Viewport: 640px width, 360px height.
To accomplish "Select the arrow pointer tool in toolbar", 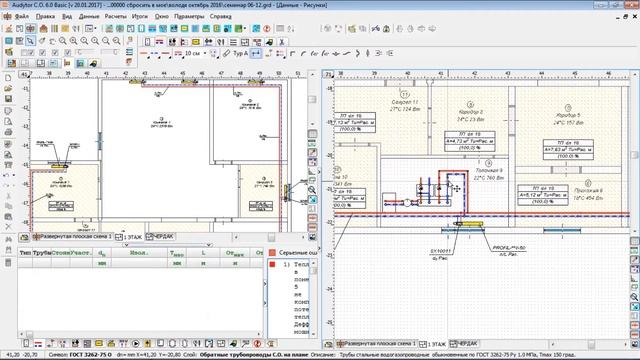I will point(30,41).
